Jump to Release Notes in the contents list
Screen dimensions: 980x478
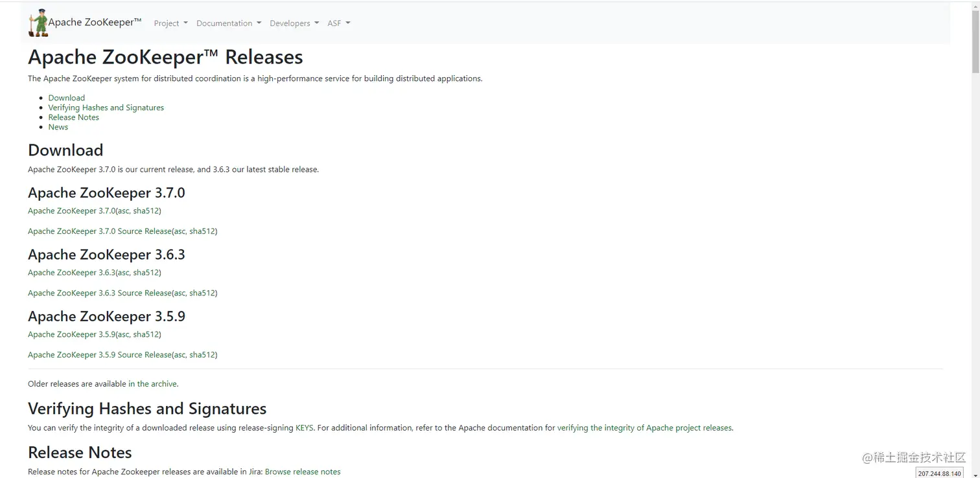point(74,117)
